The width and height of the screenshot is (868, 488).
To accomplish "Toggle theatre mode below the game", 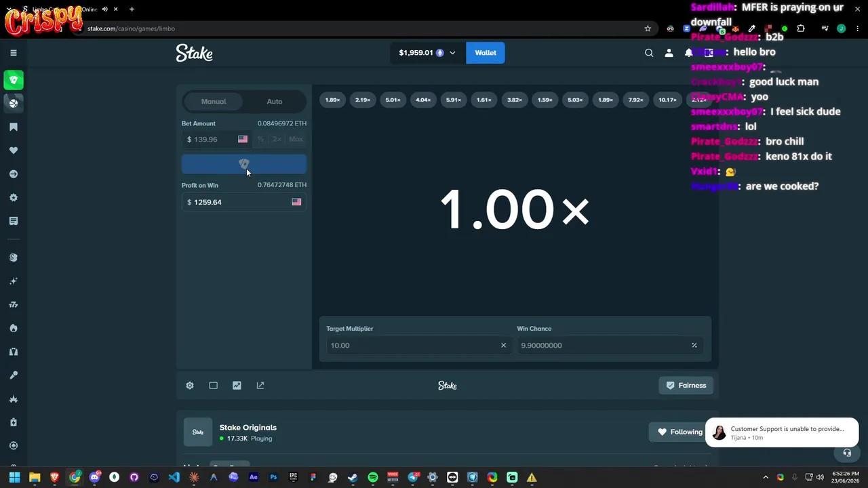I will pyautogui.click(x=213, y=386).
